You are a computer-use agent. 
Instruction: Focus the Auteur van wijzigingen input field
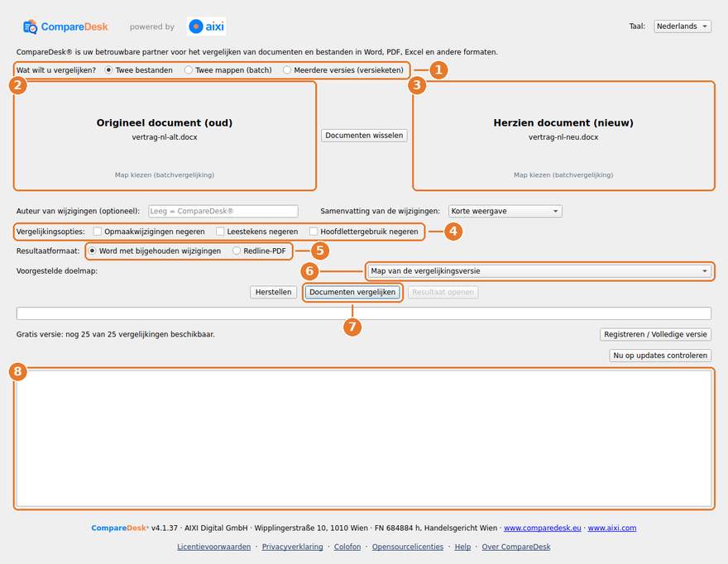[x=223, y=211]
